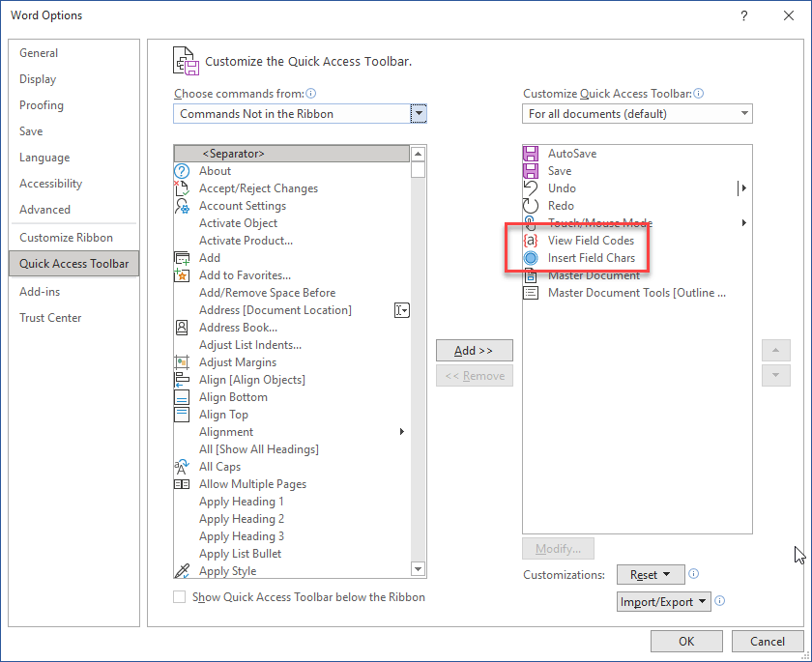
Task: Select the Apply List Bullet command
Action: click(x=292, y=554)
